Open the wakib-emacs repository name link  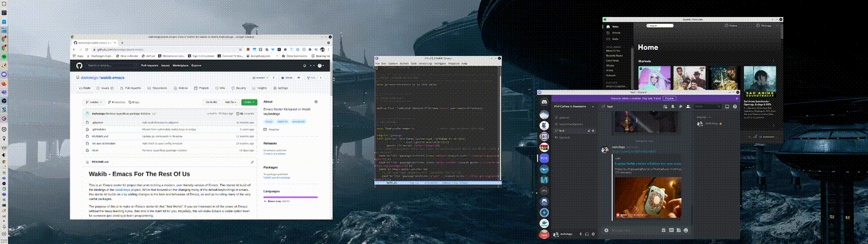coord(114,78)
